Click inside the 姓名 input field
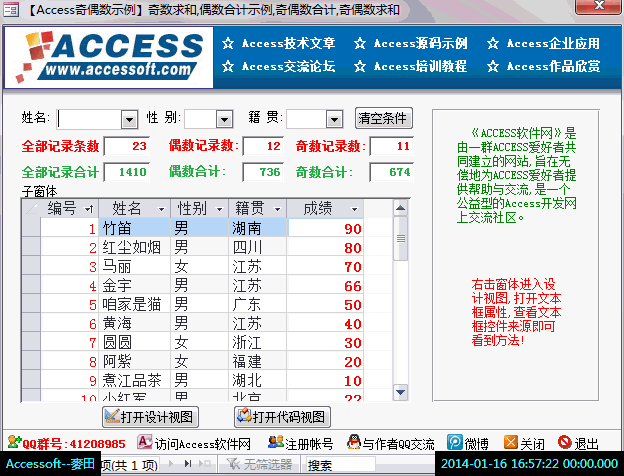This screenshot has width=624, height=476. click(x=89, y=119)
